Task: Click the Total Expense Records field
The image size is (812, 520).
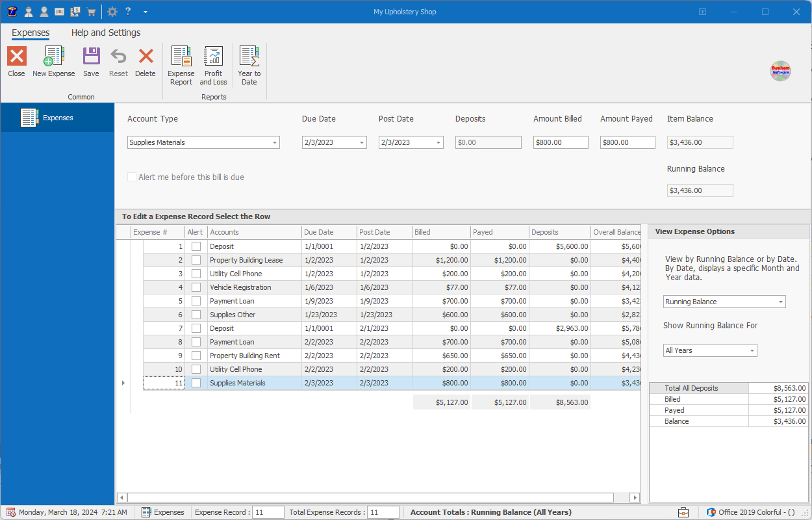Action: (x=383, y=512)
